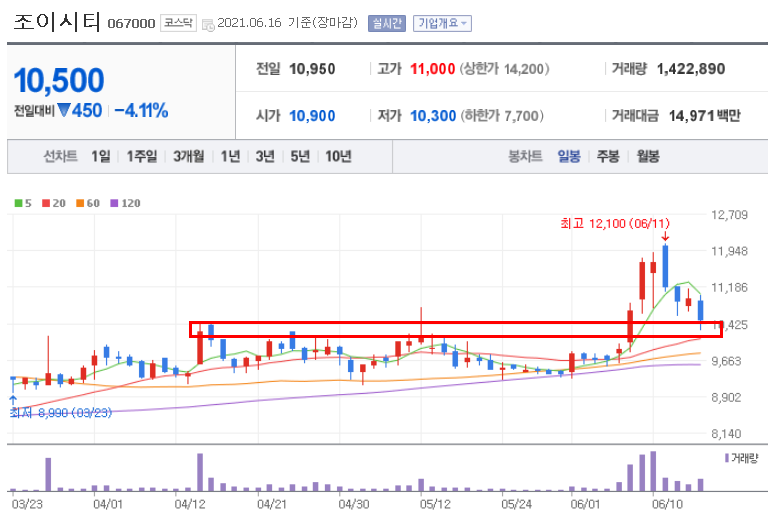Switch chart to 1년 period

point(230,156)
